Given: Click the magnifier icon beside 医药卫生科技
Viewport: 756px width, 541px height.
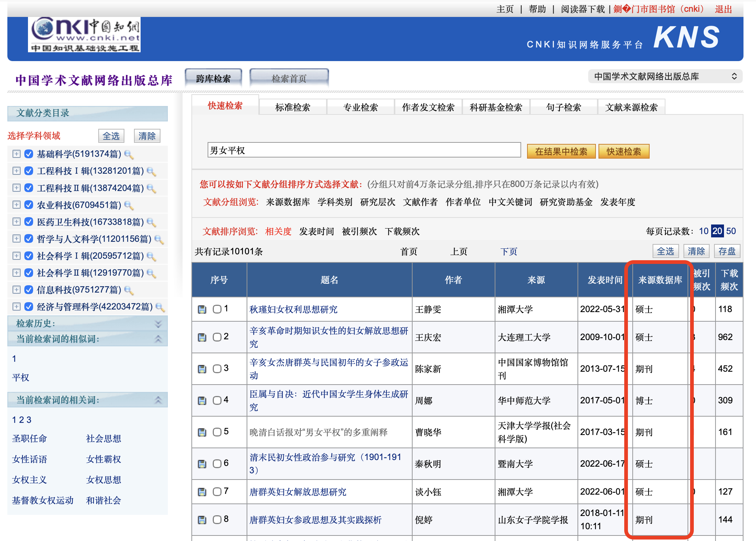Looking at the screenshot, I should pos(151,222).
